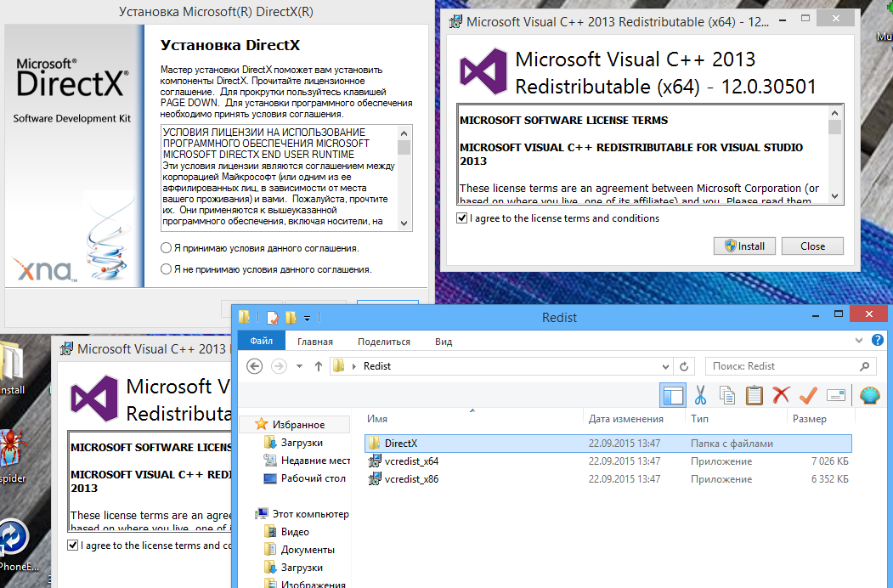Click the orange checkmark Properties icon

[x=808, y=395]
